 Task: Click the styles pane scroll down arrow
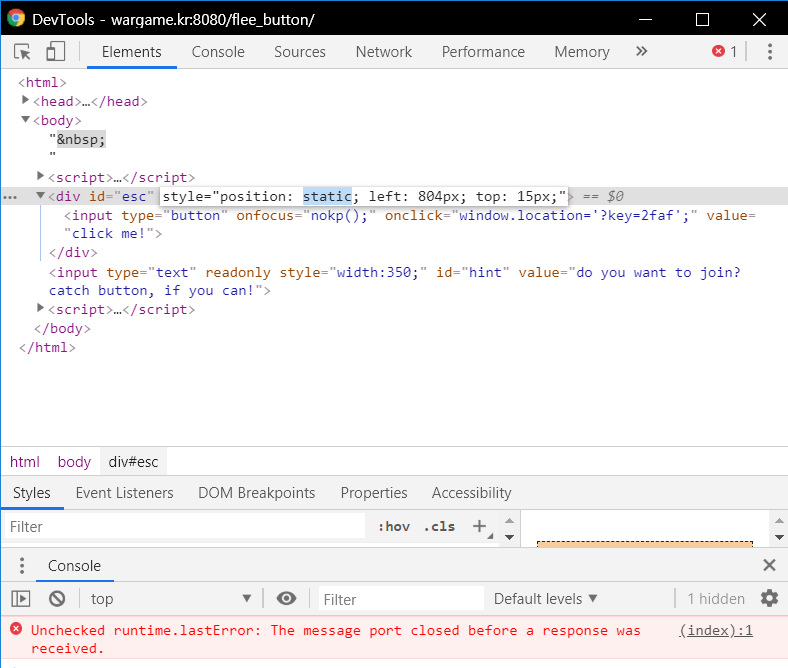[509, 537]
